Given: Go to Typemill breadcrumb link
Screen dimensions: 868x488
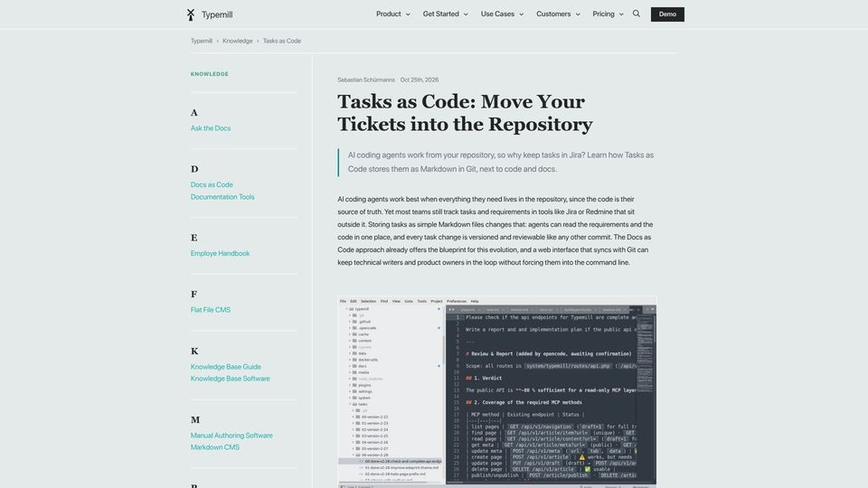Looking at the screenshot, I should click(202, 41).
